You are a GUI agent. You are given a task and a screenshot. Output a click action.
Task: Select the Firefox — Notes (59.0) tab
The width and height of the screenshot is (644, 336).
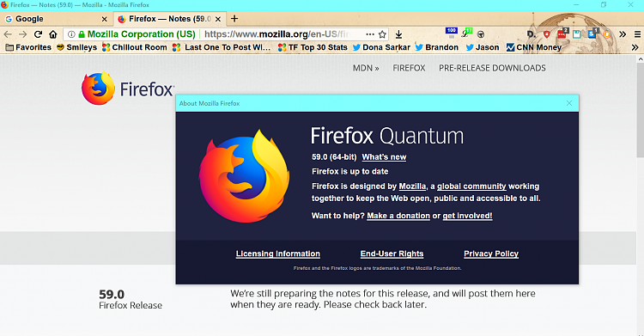(x=169, y=19)
